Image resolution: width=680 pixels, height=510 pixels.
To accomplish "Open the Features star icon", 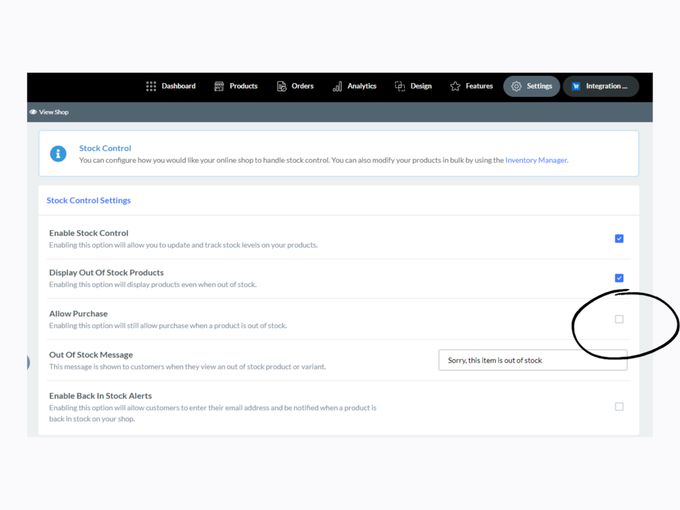I will click(455, 86).
